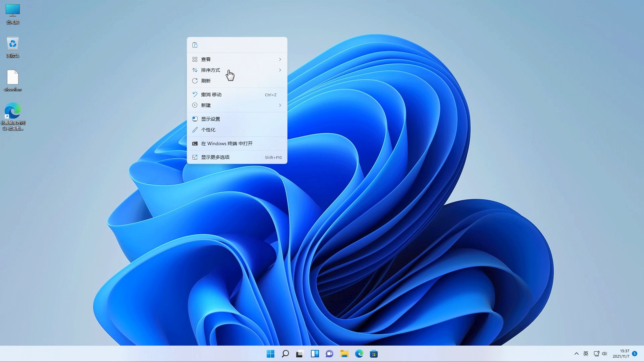Screen dimensions: 644x362
Task: Click the Windows Start button on the taskbar
Action: 270,354
